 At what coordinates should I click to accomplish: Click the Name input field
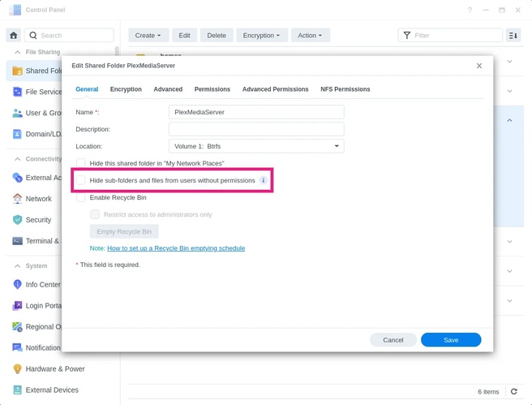tap(256, 112)
